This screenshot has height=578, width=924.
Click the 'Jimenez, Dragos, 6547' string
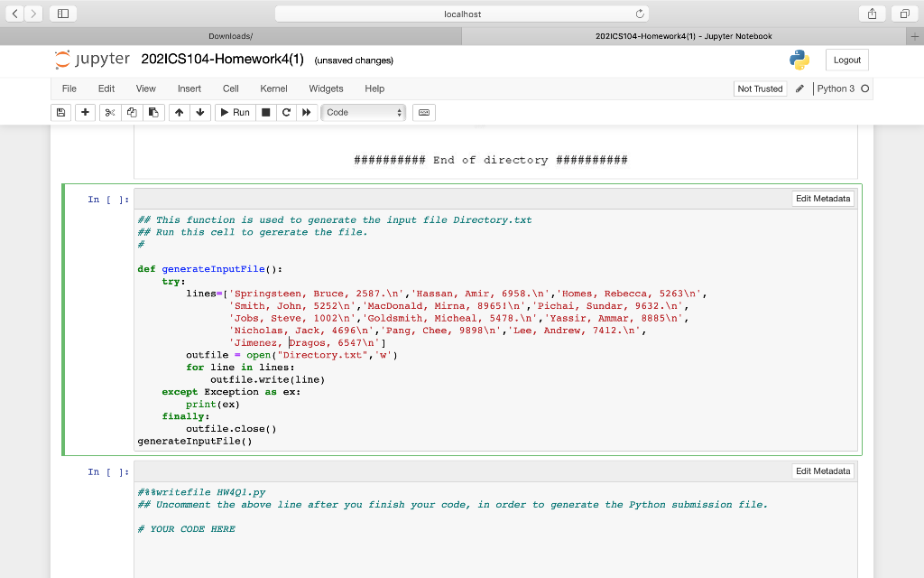pyautogui.click(x=305, y=342)
